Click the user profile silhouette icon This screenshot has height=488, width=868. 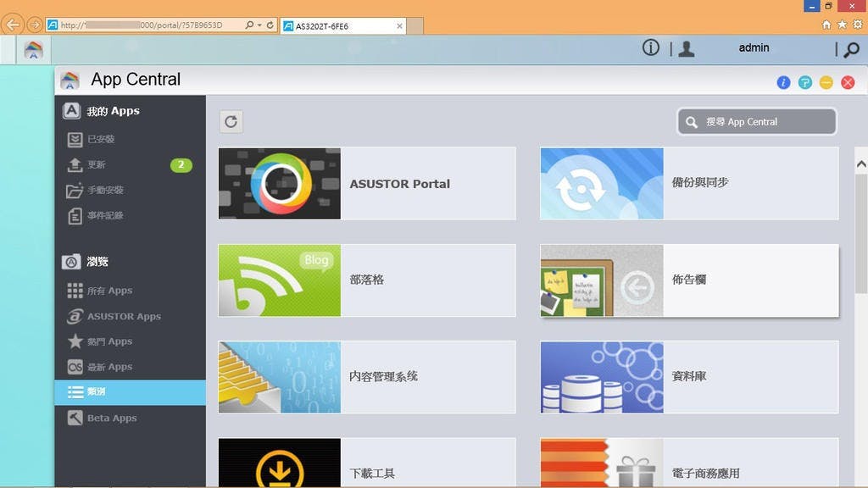click(687, 48)
